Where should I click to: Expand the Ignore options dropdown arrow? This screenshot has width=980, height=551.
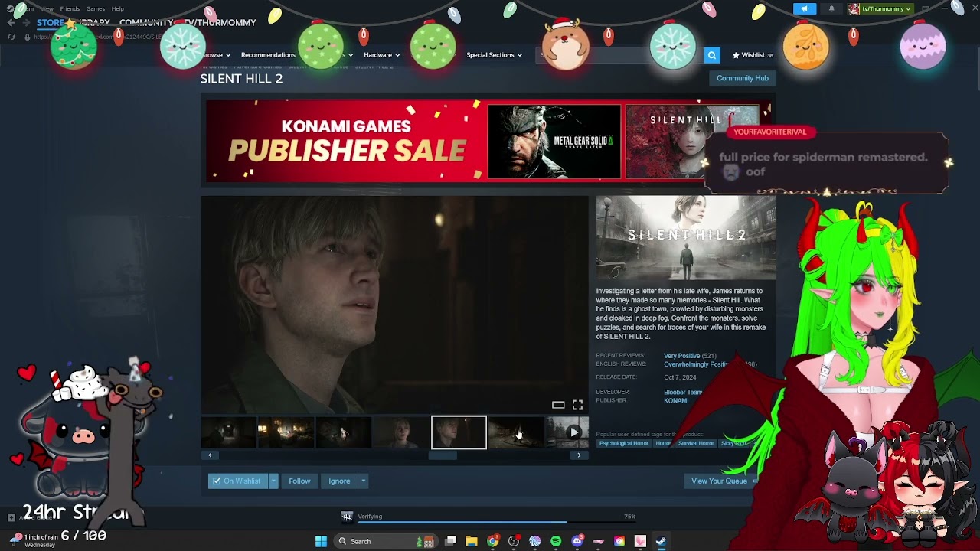[x=364, y=481]
